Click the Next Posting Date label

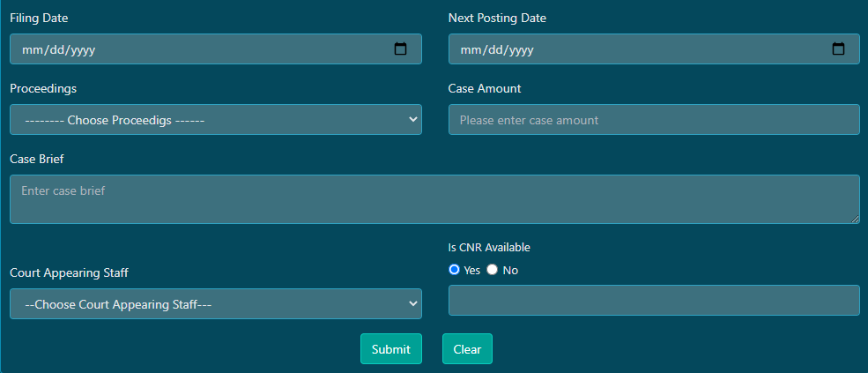(x=497, y=19)
